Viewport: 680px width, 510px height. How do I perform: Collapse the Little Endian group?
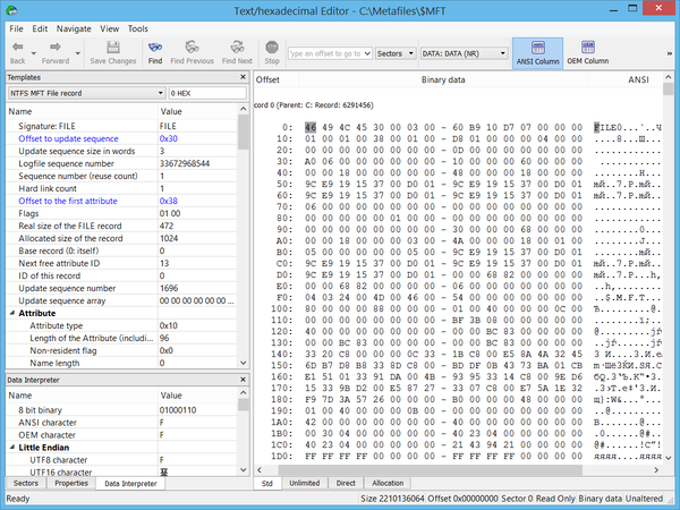(12, 447)
